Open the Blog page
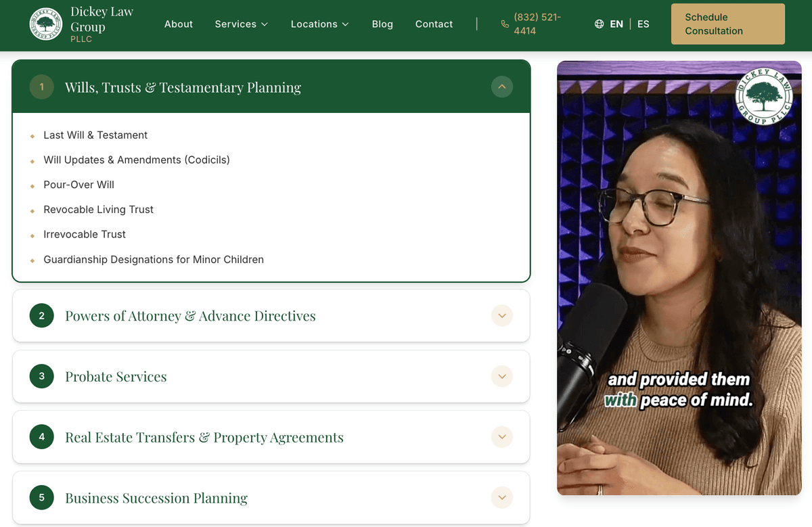Image resolution: width=812 pixels, height=527 pixels. [x=382, y=24]
